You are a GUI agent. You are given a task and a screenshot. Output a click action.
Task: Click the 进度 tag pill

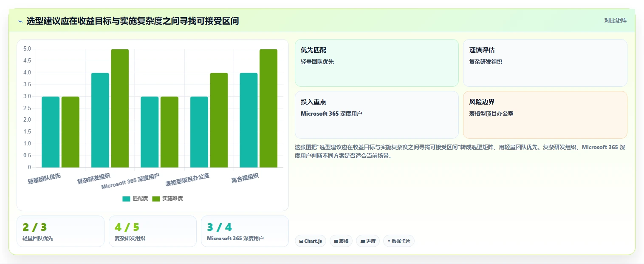[x=368, y=241]
